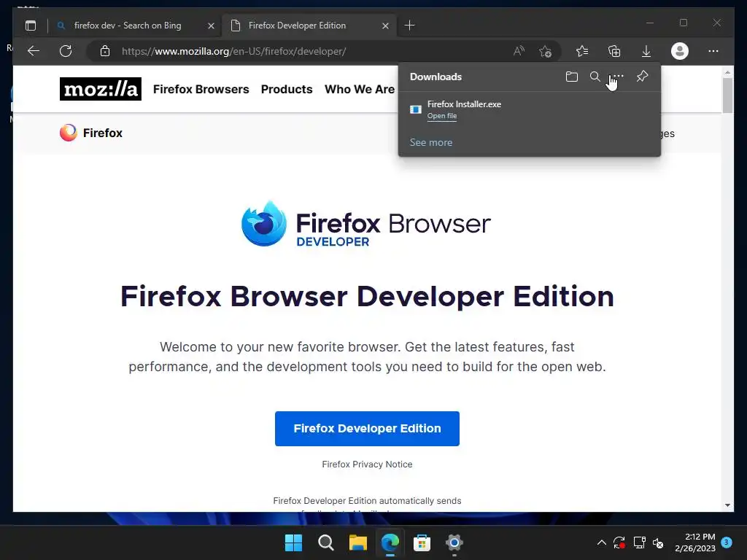Switch to firefox dev - Search on Bing tab

[128, 26]
